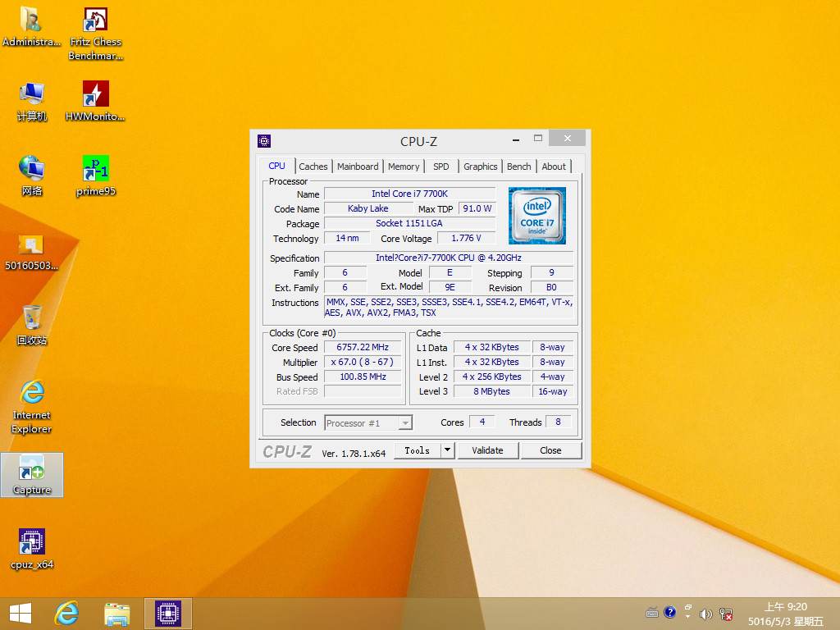
Task: Click the network error tray icon
Action: click(x=726, y=614)
